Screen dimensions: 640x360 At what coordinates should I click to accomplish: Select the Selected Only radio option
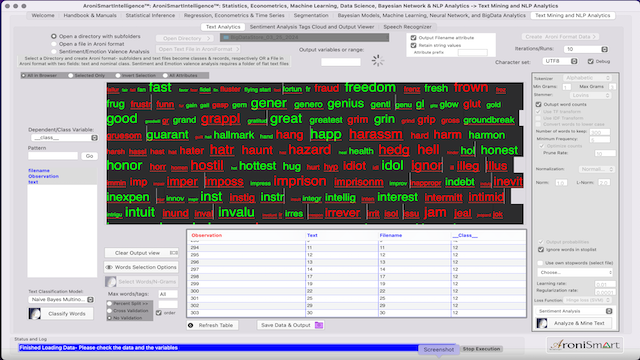coord(71,76)
